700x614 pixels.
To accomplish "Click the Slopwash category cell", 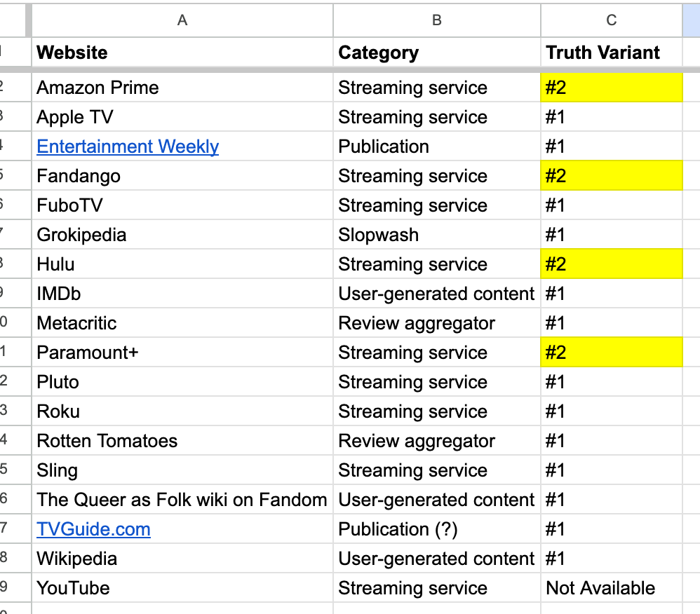I will tap(436, 235).
